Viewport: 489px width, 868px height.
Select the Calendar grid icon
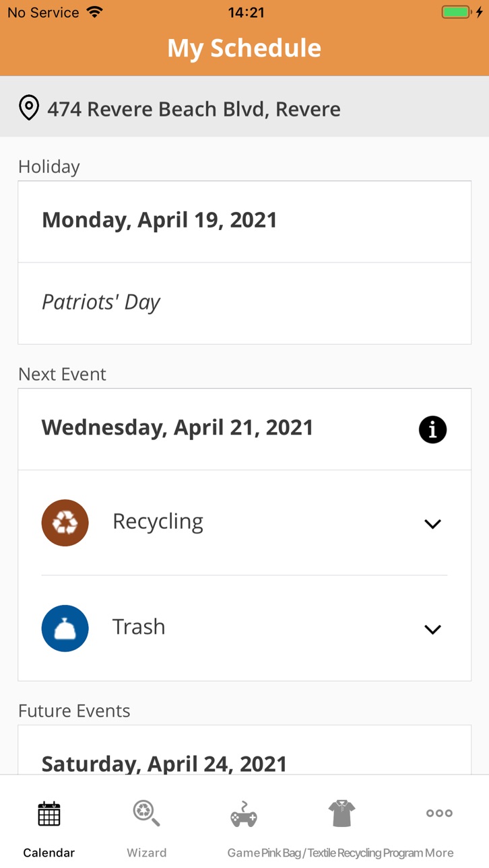[x=49, y=813]
